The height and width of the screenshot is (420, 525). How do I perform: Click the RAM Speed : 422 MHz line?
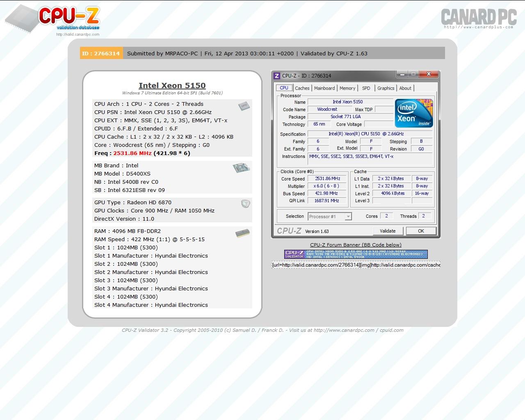tap(149, 239)
